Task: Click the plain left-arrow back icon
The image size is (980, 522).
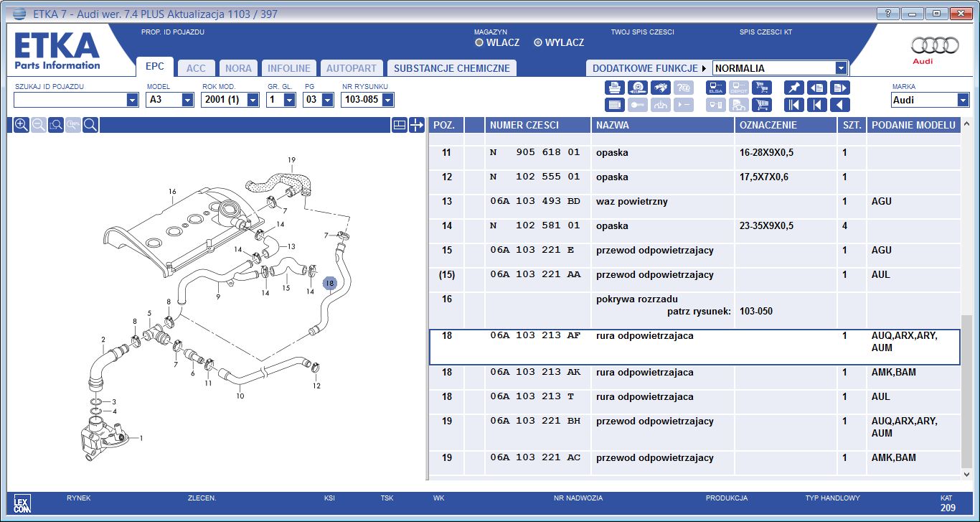Action: (839, 105)
